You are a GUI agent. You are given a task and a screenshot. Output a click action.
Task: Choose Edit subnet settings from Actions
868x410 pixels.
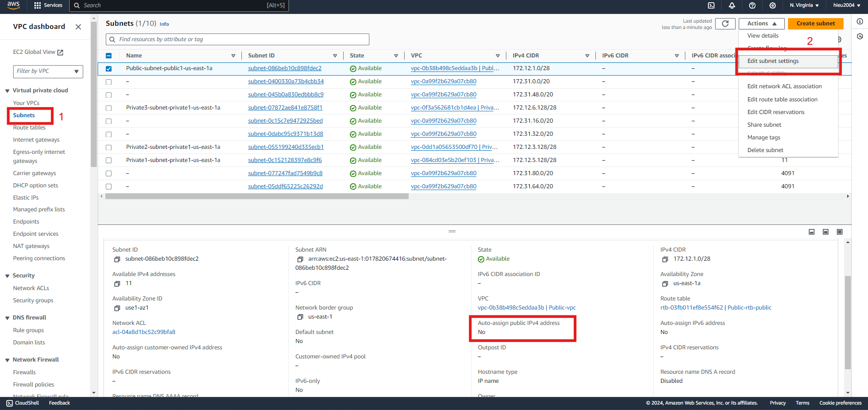[x=788, y=61]
